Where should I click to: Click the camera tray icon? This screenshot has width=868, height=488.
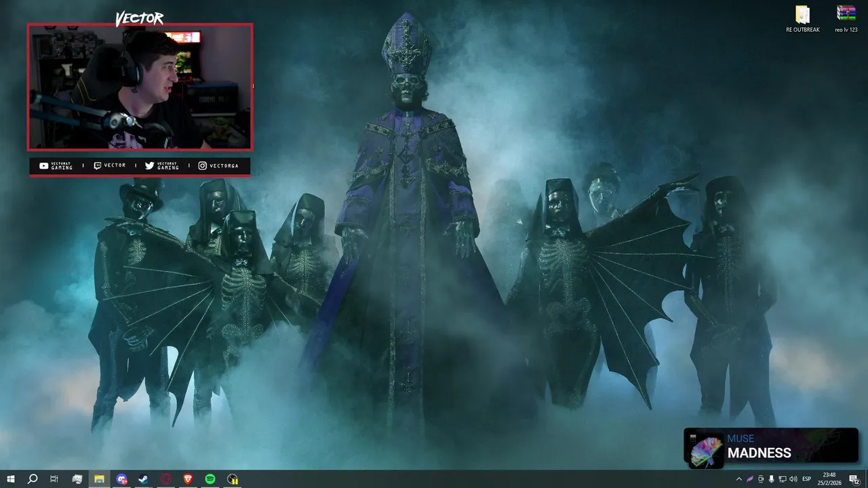pos(761,479)
